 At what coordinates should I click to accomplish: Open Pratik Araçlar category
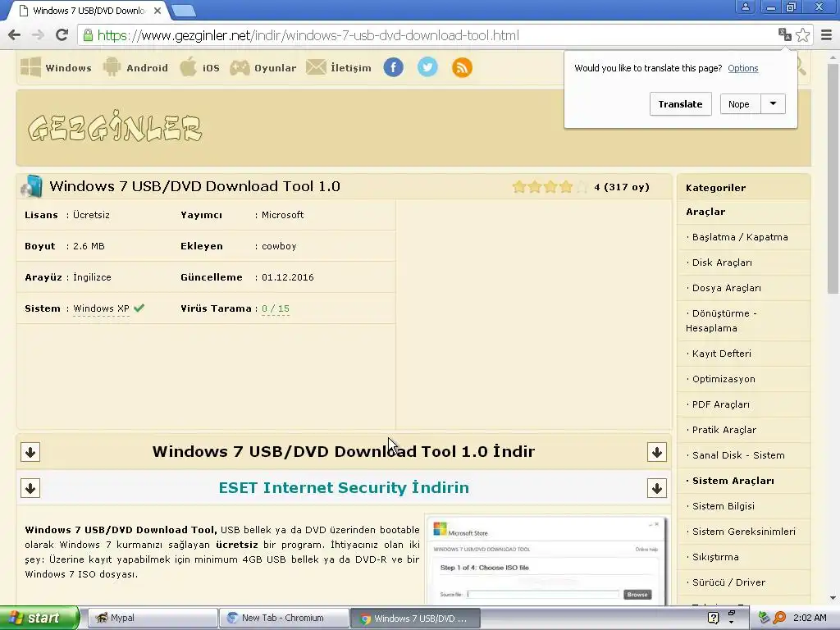[x=724, y=430]
